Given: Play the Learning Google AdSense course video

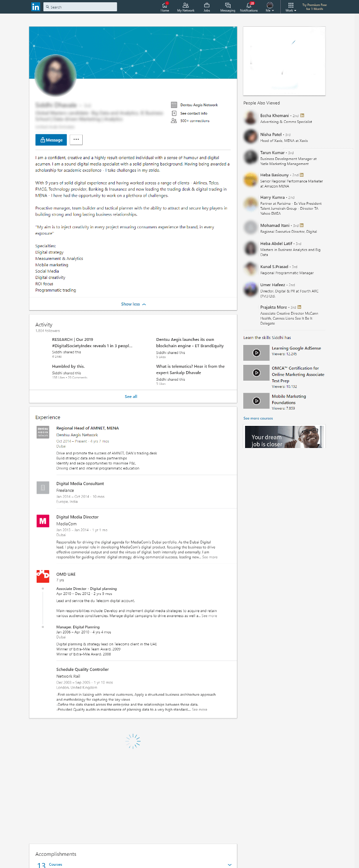Looking at the screenshot, I should click(x=256, y=353).
